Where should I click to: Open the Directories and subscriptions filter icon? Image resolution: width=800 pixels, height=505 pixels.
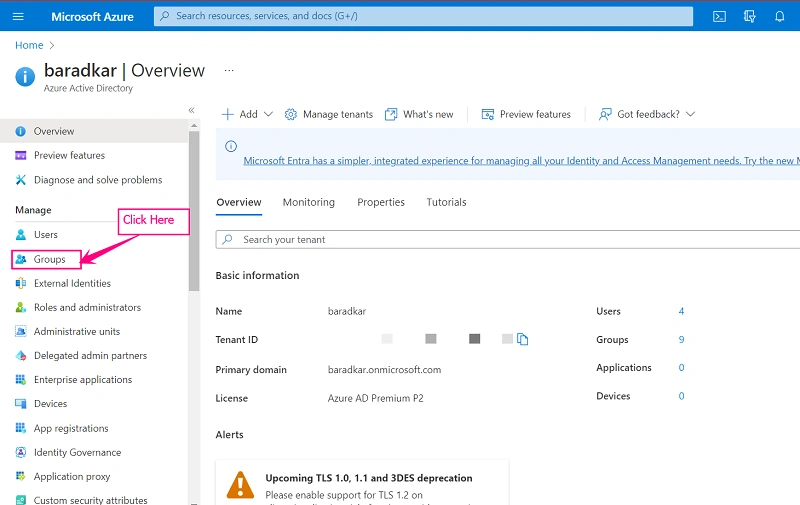(x=749, y=16)
